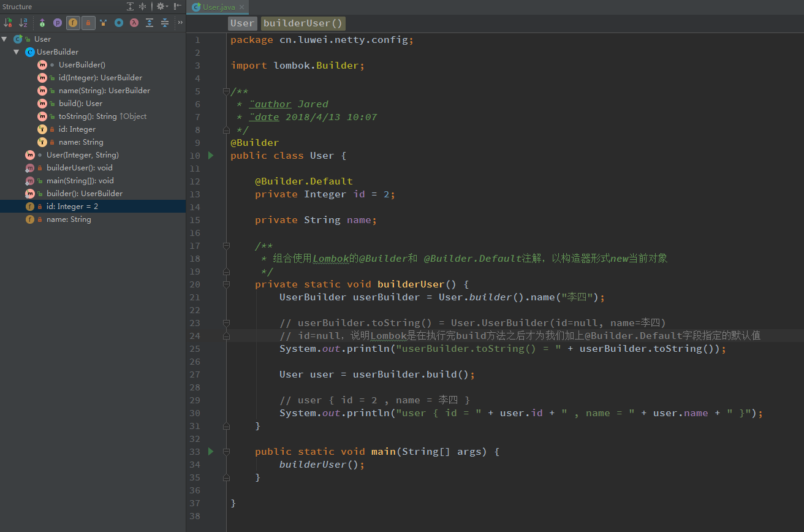Run main method from gutter arrow

click(211, 452)
